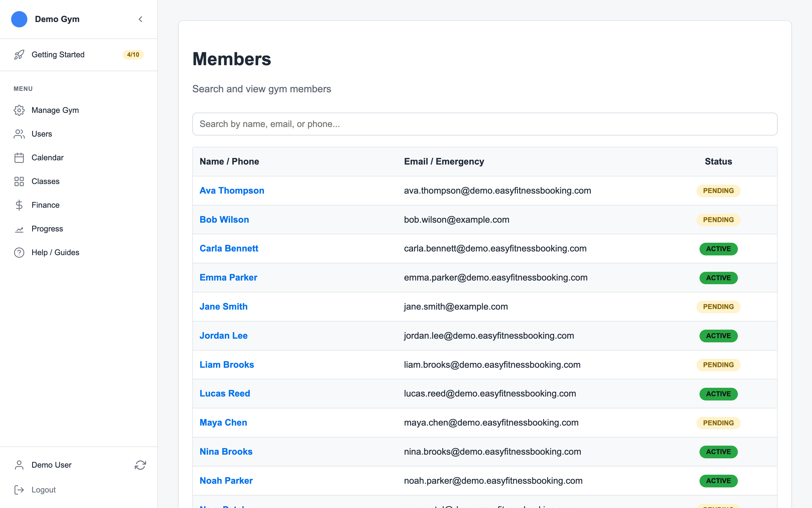This screenshot has height=508, width=812.
Task: Click the lucas.reed@demo.easyfitnessbooking.com email
Action: (490, 393)
